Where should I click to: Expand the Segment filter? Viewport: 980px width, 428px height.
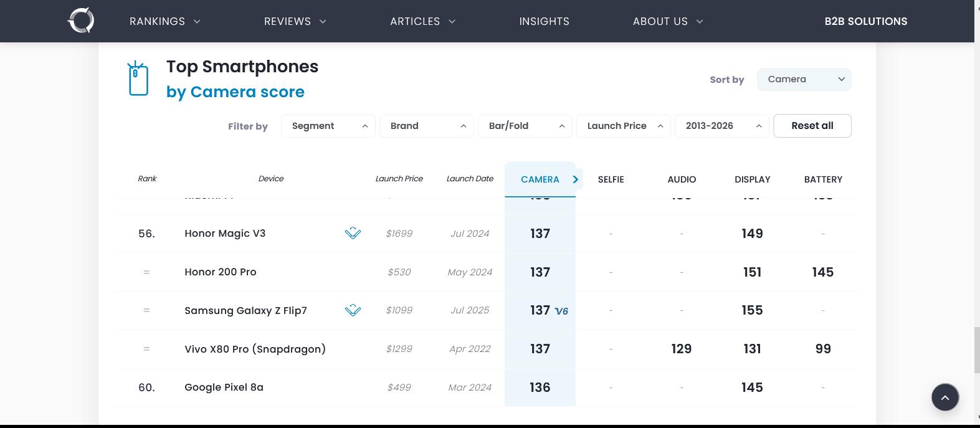point(328,126)
